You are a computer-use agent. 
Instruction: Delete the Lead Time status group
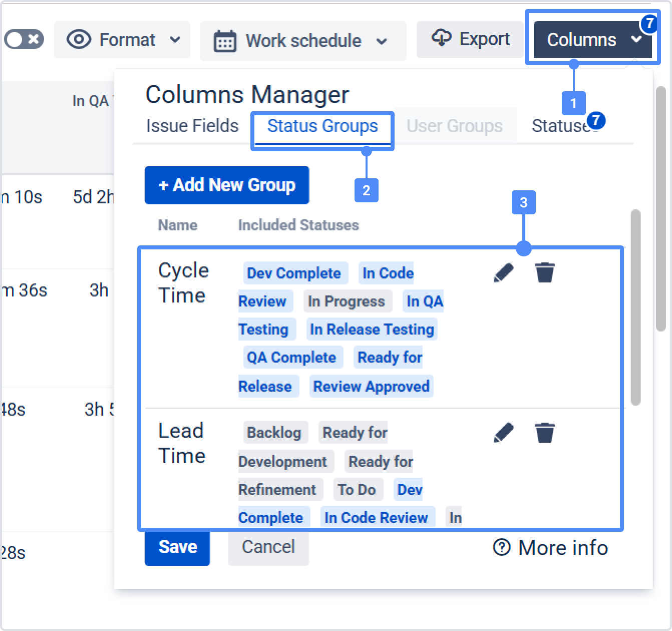(544, 433)
